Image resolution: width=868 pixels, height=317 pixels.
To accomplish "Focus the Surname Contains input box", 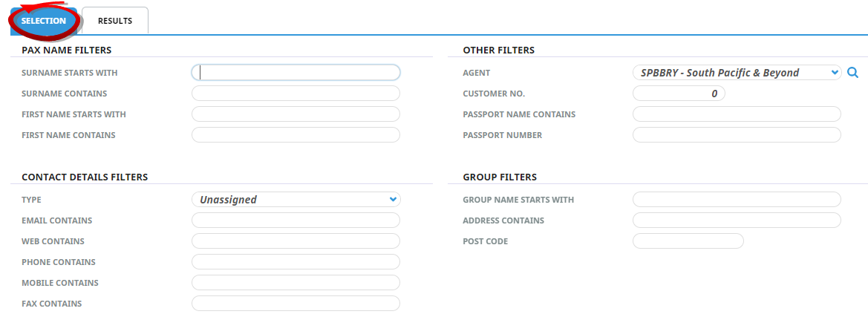I will pyautogui.click(x=296, y=94).
